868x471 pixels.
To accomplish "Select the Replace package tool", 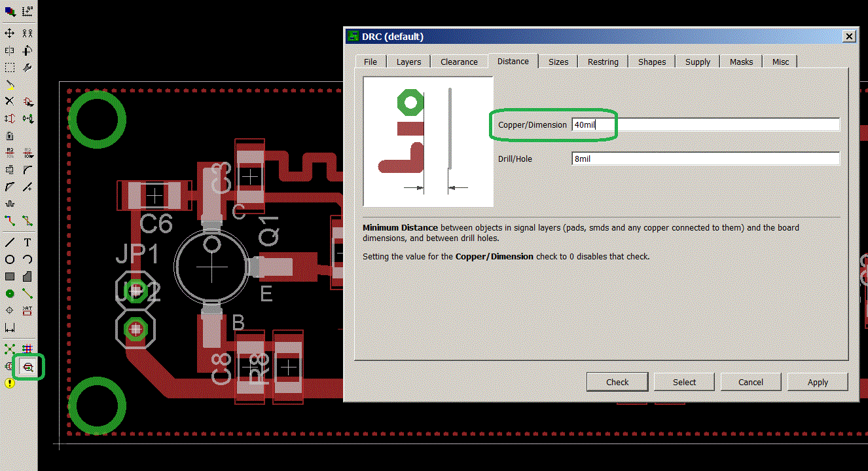I will (27, 119).
